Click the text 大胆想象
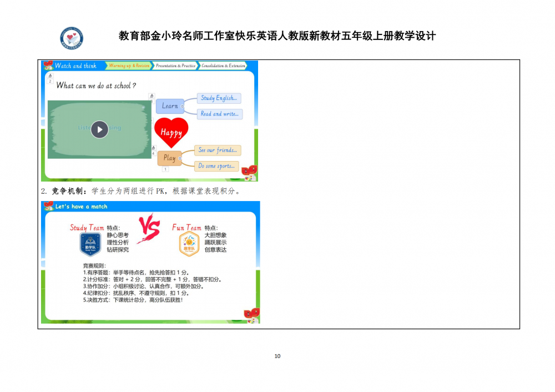The width and height of the screenshot is (555, 392). (x=215, y=235)
